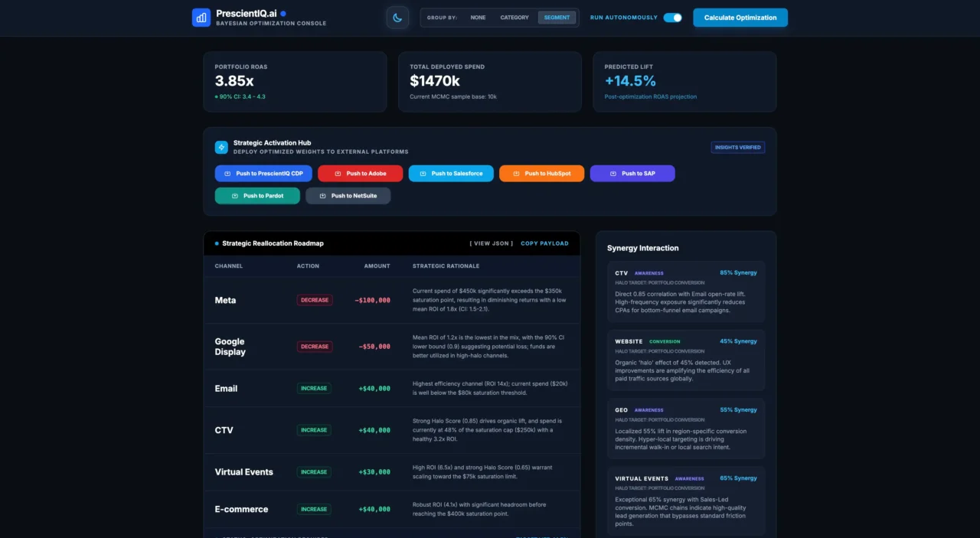Click the PrescientIQ bar chart logo icon

tap(201, 18)
